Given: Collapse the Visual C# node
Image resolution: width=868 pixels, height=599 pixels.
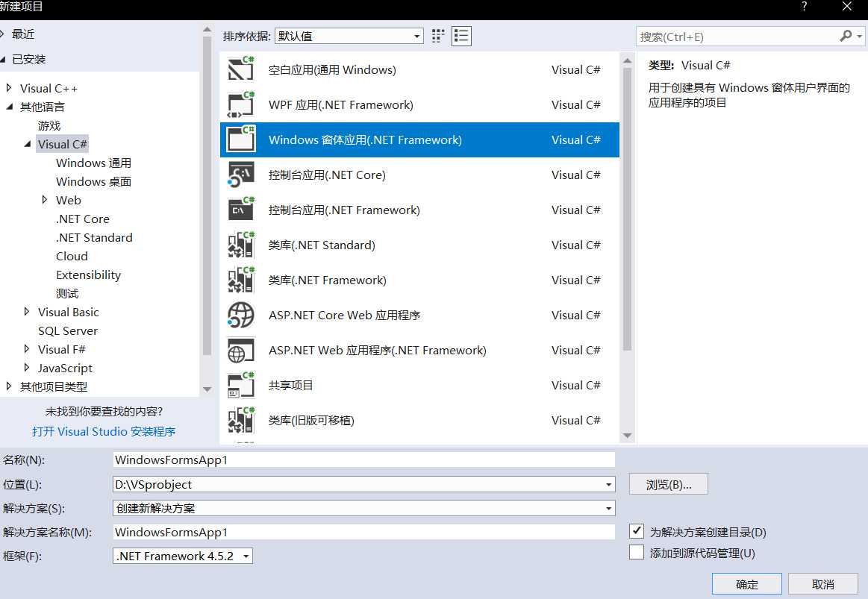Looking at the screenshot, I should pyautogui.click(x=27, y=144).
